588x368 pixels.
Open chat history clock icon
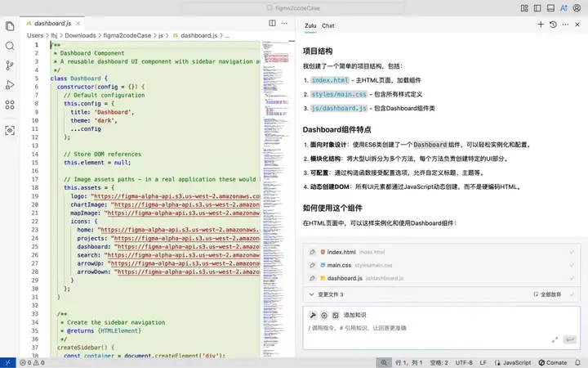[554, 25]
